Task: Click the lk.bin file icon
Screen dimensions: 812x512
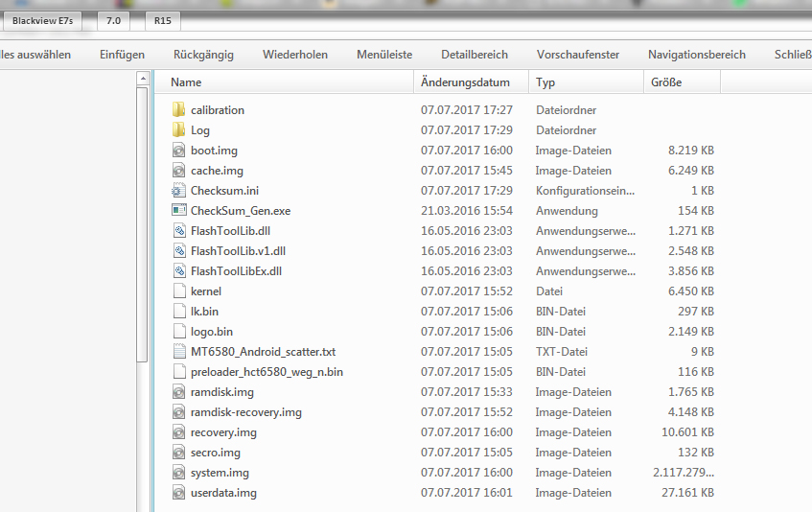Action: point(178,312)
